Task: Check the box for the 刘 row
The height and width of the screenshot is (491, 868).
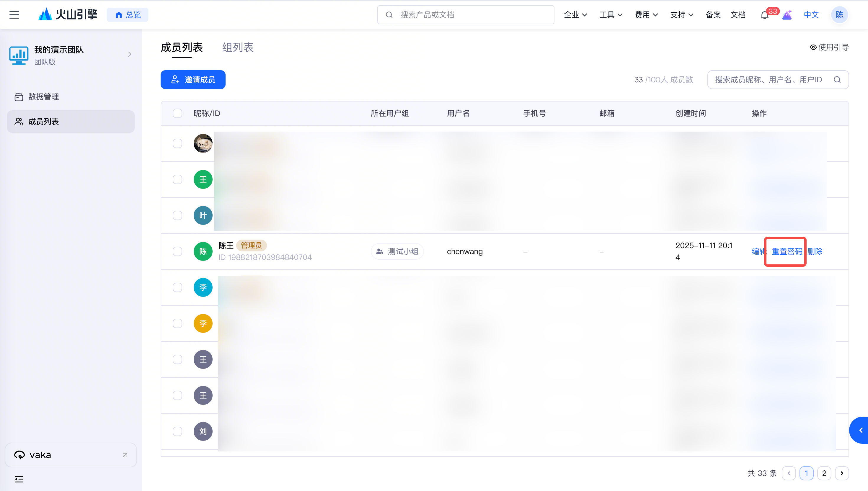Action: (177, 431)
